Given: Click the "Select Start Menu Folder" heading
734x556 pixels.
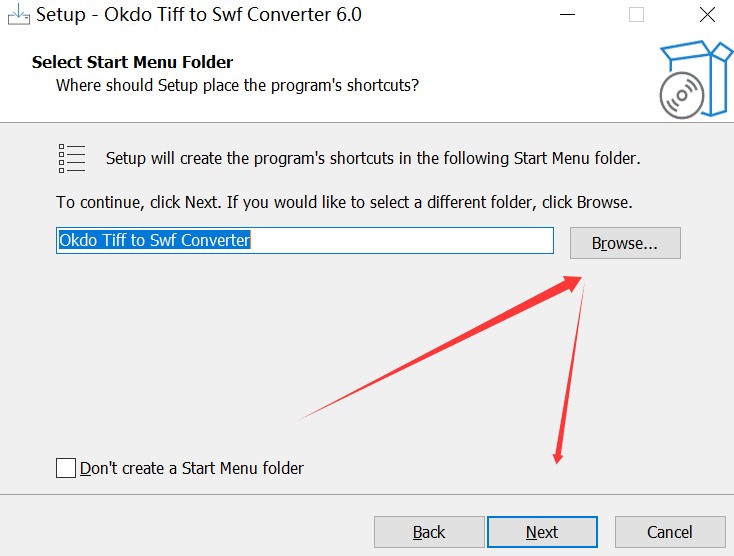Looking at the screenshot, I should (x=132, y=62).
